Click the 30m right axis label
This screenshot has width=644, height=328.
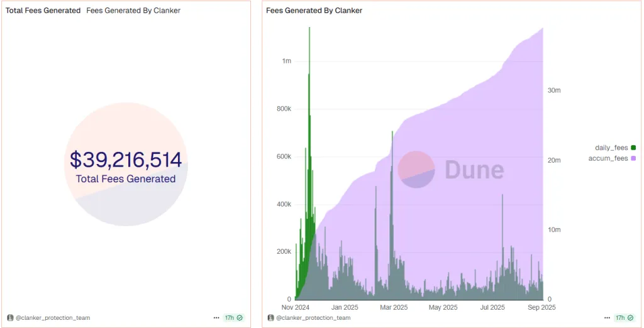554,90
